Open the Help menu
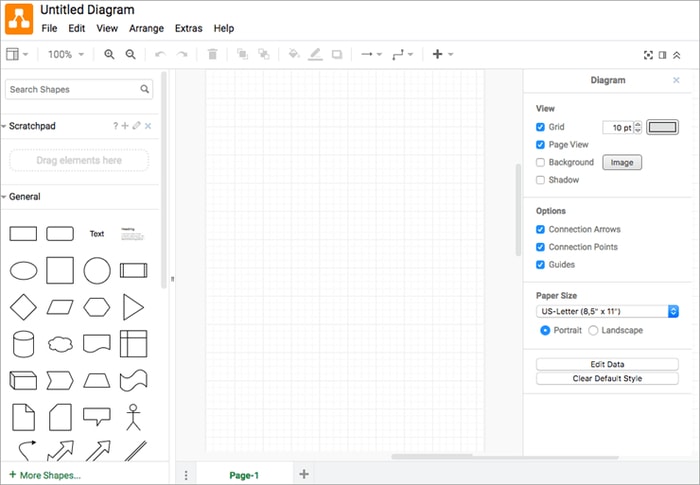Image resolution: width=700 pixels, height=485 pixels. point(224,28)
